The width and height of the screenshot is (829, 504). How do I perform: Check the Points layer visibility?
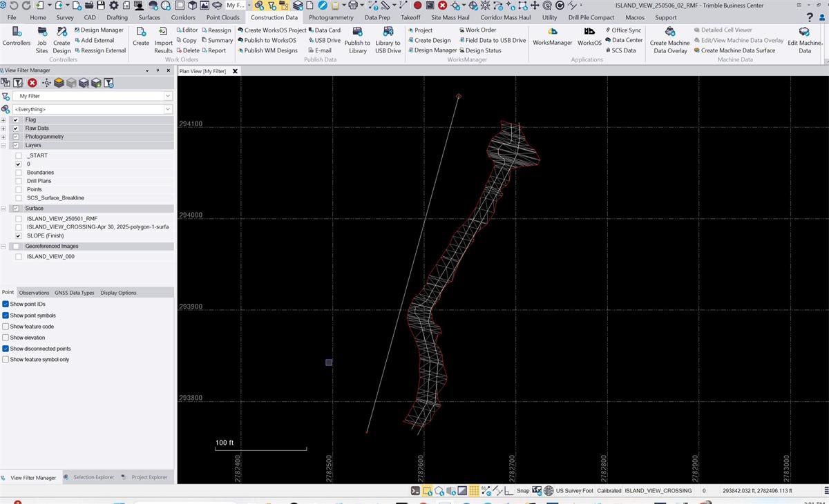tap(17, 189)
